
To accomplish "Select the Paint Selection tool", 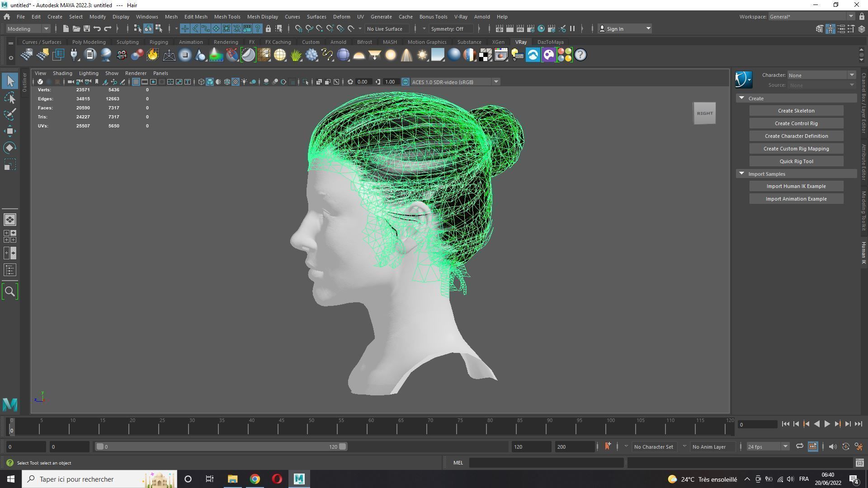I will (x=10, y=114).
